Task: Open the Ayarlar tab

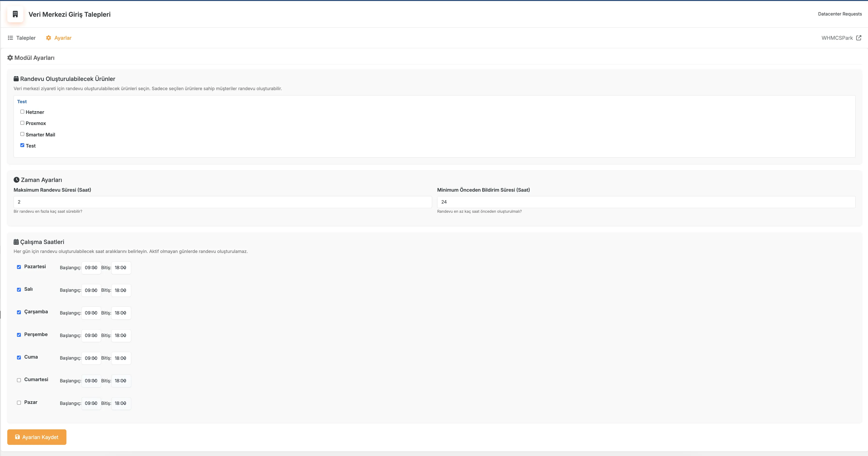Action: (x=59, y=38)
